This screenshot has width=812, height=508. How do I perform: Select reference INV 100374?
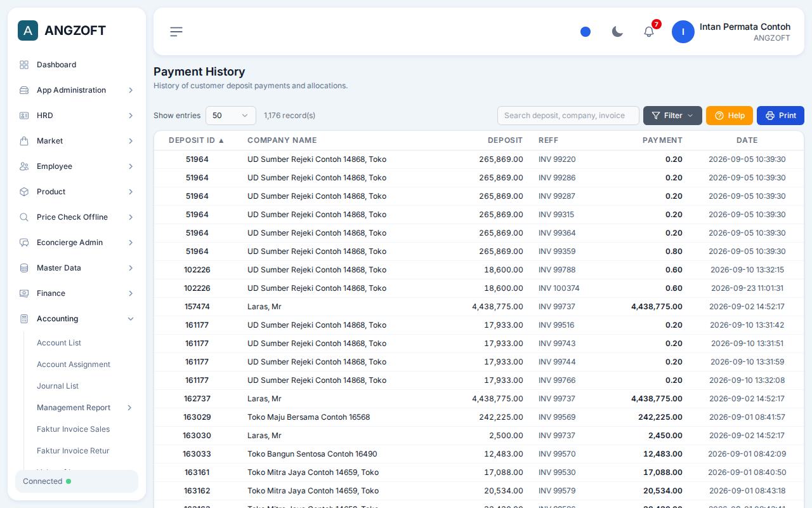click(559, 288)
